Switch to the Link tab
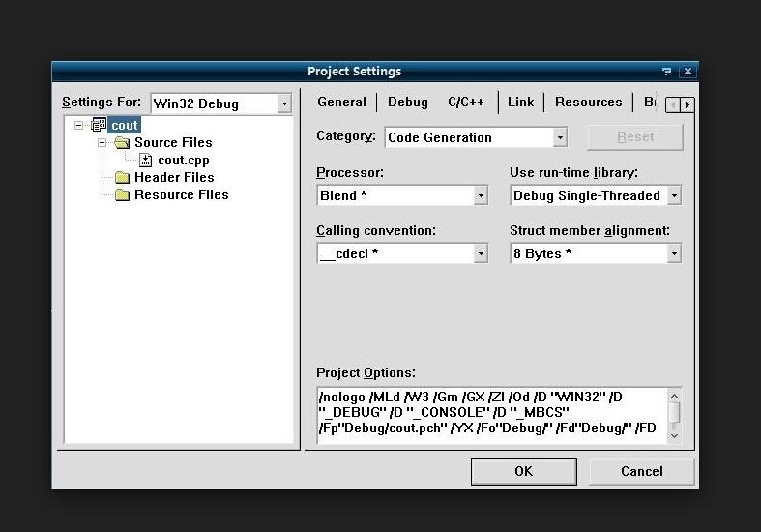The width and height of the screenshot is (761, 532). [520, 102]
